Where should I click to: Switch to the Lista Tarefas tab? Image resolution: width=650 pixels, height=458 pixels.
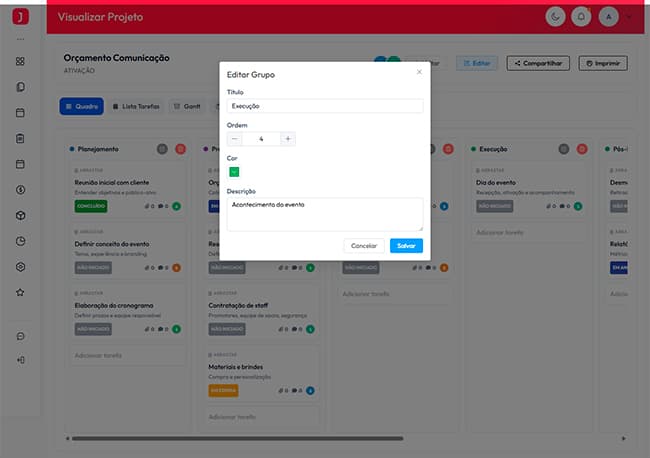click(x=136, y=107)
